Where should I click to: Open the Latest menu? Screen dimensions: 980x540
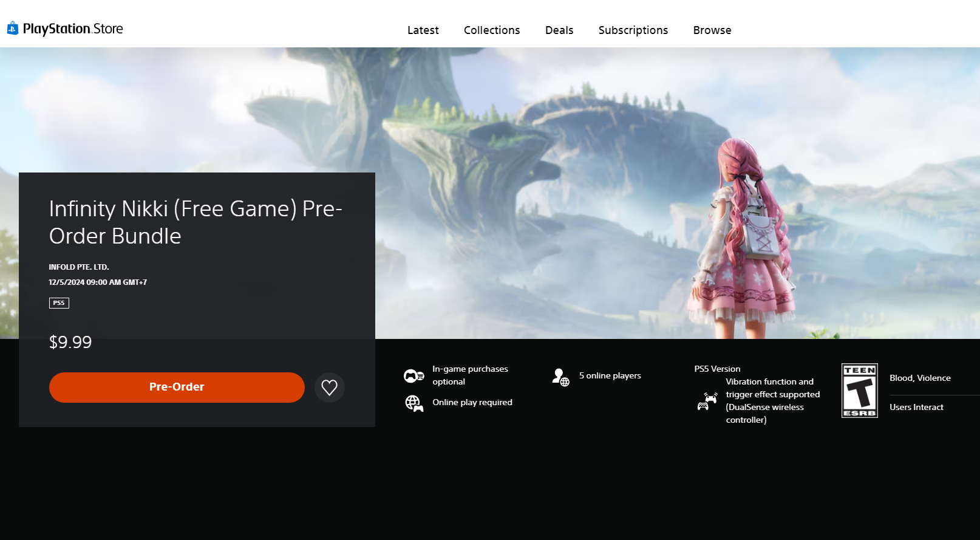click(423, 30)
